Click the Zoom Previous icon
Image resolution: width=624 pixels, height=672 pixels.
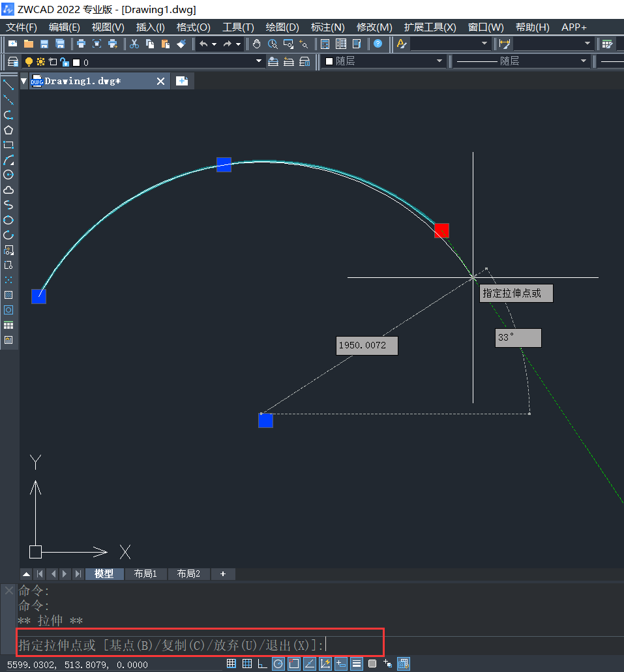pyautogui.click(x=304, y=44)
